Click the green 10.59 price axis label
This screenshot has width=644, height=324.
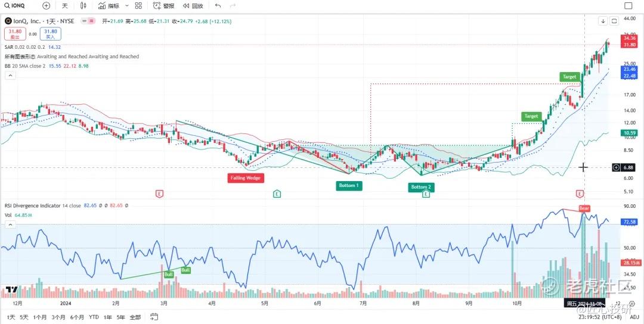pos(630,133)
